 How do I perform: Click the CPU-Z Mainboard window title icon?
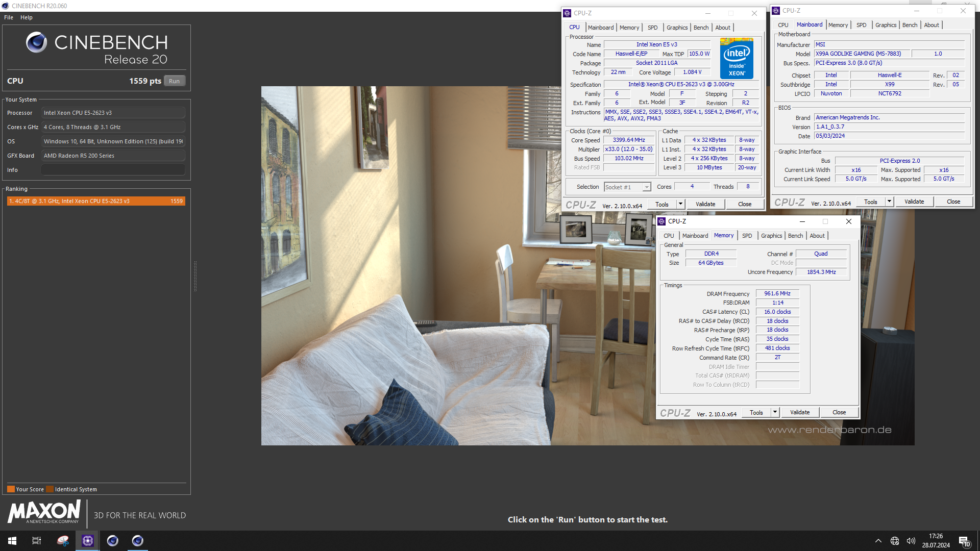click(x=776, y=11)
